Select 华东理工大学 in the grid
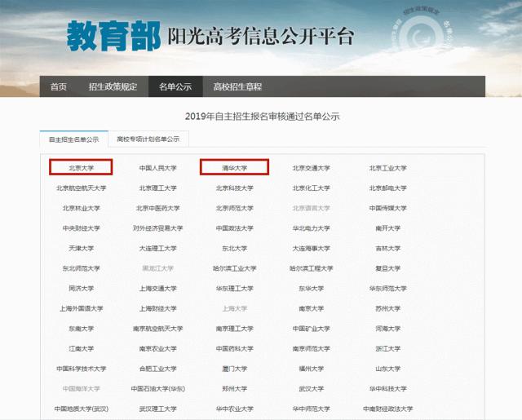The height and width of the screenshot is (420, 522). [x=235, y=289]
